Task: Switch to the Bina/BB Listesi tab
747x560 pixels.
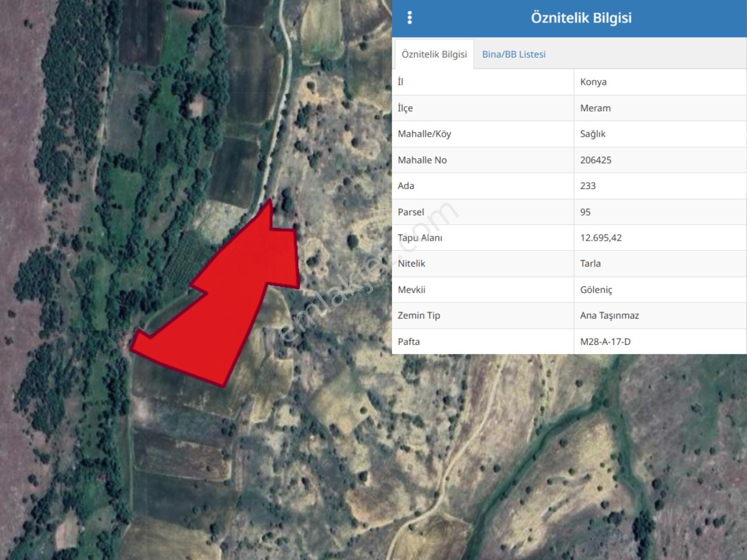Action: click(514, 54)
